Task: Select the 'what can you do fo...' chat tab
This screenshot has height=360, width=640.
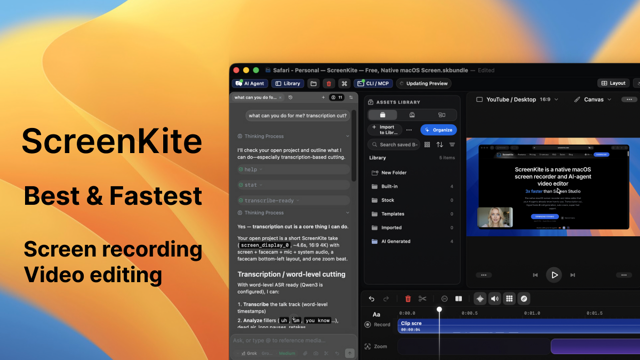Action: click(x=258, y=98)
